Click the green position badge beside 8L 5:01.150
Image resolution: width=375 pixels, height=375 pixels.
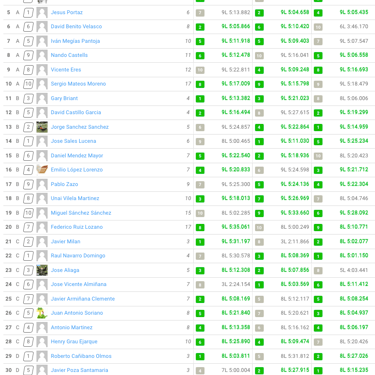coord(318,256)
